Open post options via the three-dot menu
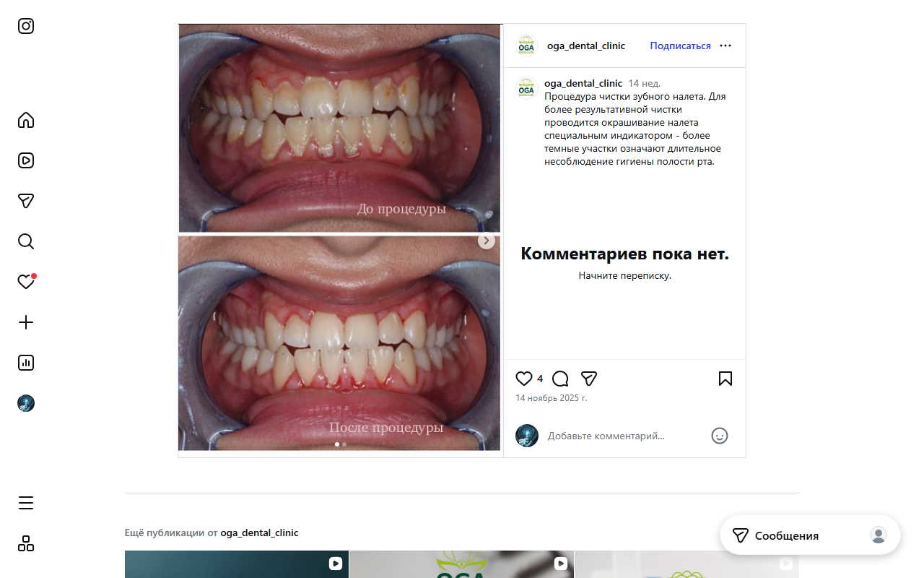Image resolution: width=924 pixels, height=578 pixels. pos(725,46)
